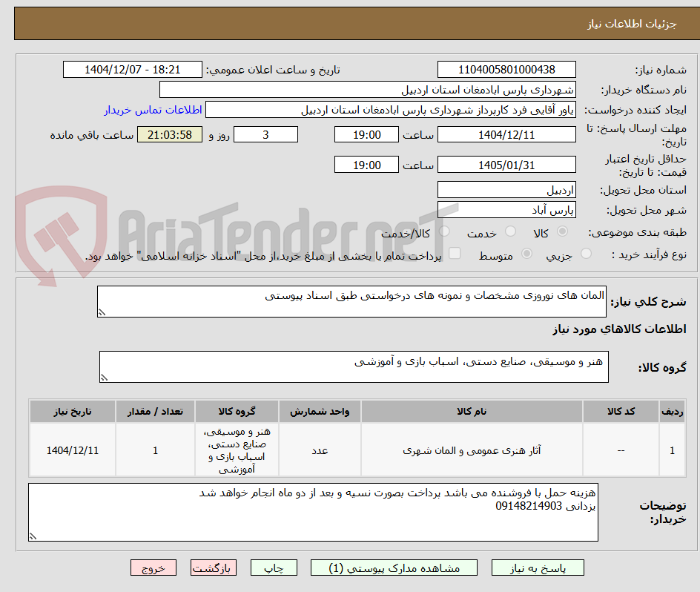Click the خروج exit button
Image resolution: width=700 pixels, height=592 pixels.
[153, 568]
